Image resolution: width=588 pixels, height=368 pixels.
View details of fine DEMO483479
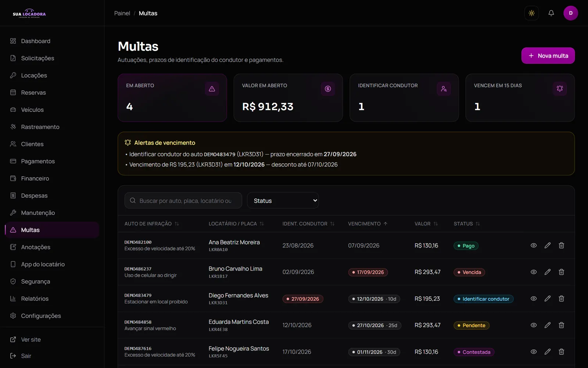(x=534, y=298)
